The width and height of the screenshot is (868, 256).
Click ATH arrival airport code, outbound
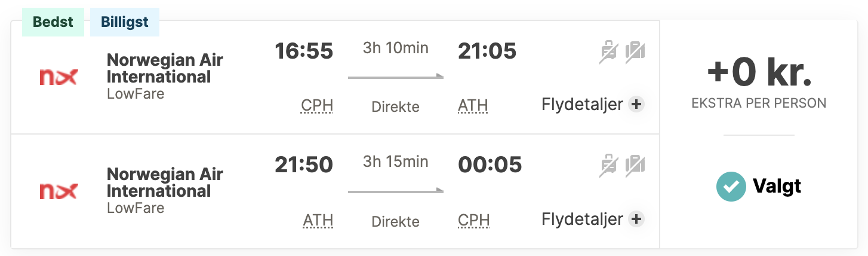473,106
